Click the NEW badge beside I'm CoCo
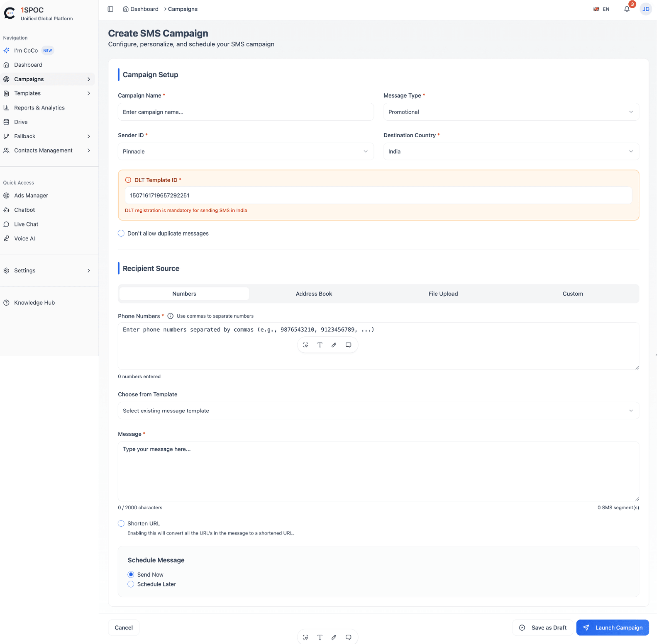 click(x=48, y=51)
